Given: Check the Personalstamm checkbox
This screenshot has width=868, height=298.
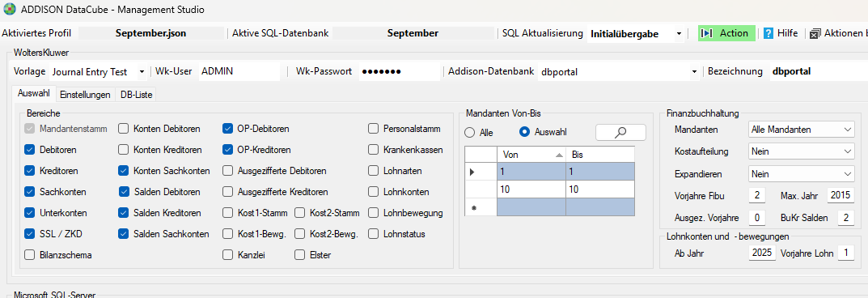Looking at the screenshot, I should coord(373,129).
